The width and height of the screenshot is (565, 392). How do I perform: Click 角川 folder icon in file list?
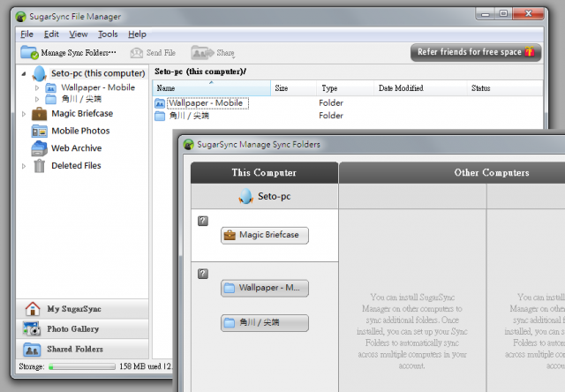pos(160,116)
